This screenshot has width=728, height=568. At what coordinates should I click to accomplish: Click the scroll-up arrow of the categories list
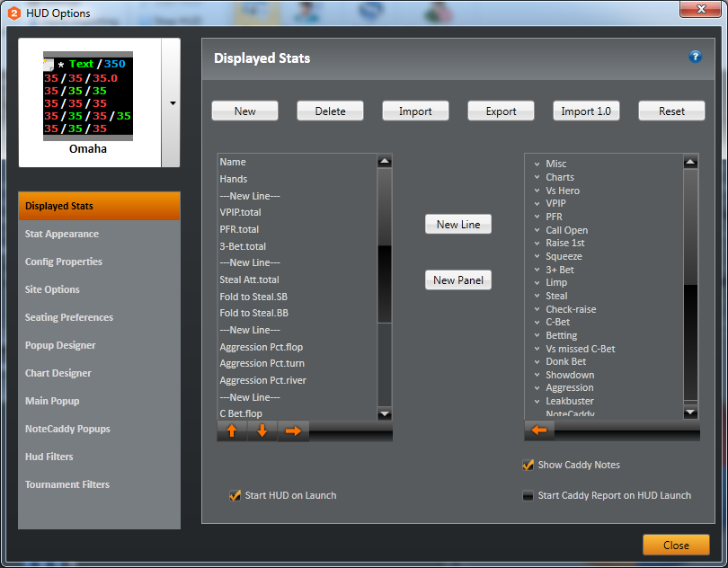point(690,160)
